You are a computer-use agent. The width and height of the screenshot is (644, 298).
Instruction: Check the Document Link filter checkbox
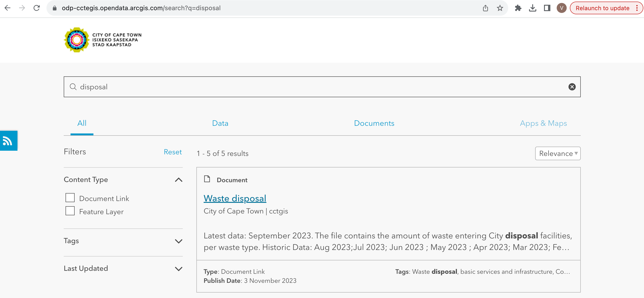pos(70,198)
